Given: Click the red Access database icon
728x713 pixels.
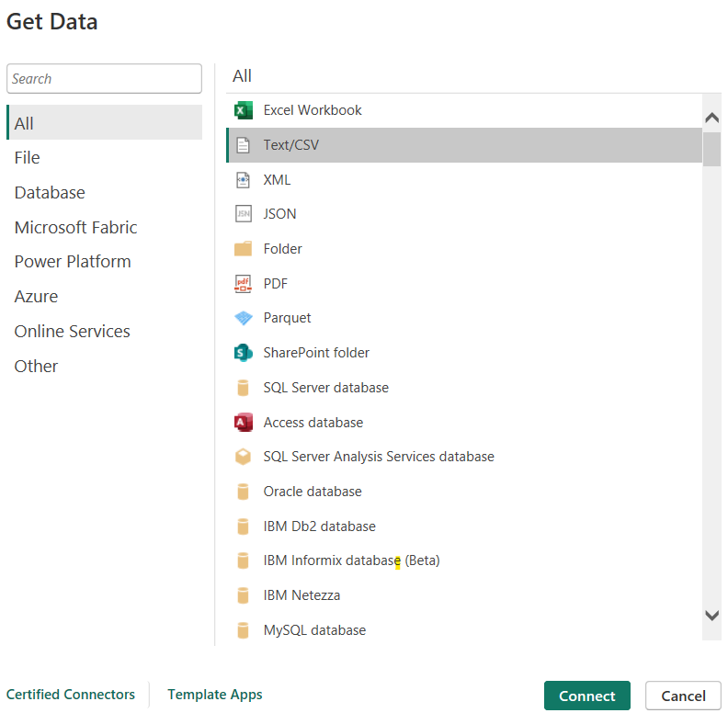Looking at the screenshot, I should pos(244,423).
